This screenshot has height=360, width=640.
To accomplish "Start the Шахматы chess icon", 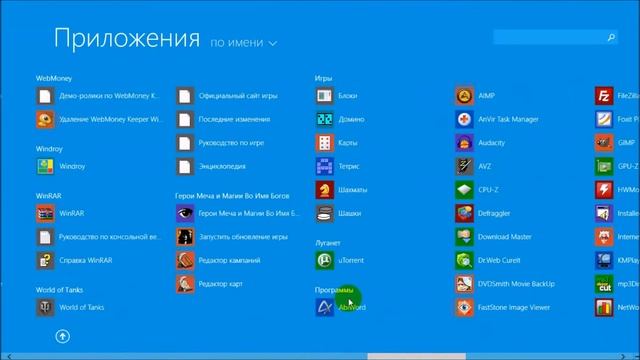I will [x=324, y=190].
